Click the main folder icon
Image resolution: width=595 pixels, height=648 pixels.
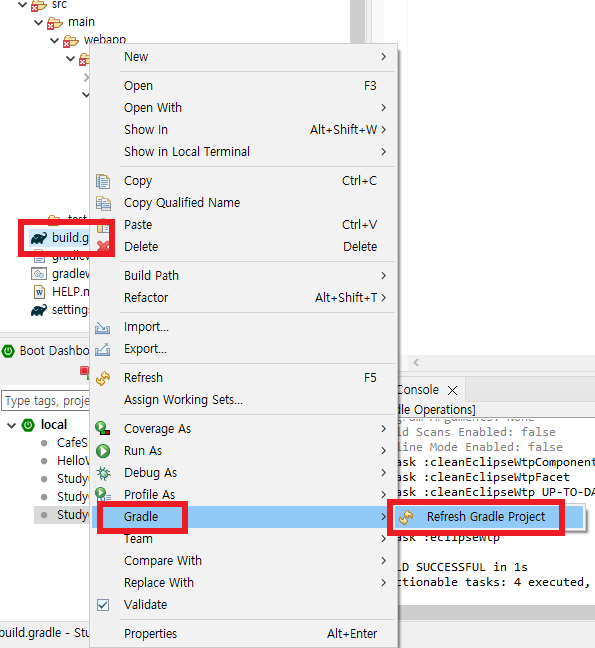(55, 23)
